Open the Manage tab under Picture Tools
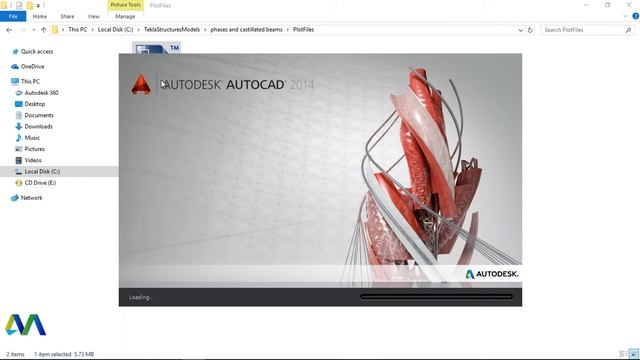The width and height of the screenshot is (640, 360). pyautogui.click(x=125, y=16)
